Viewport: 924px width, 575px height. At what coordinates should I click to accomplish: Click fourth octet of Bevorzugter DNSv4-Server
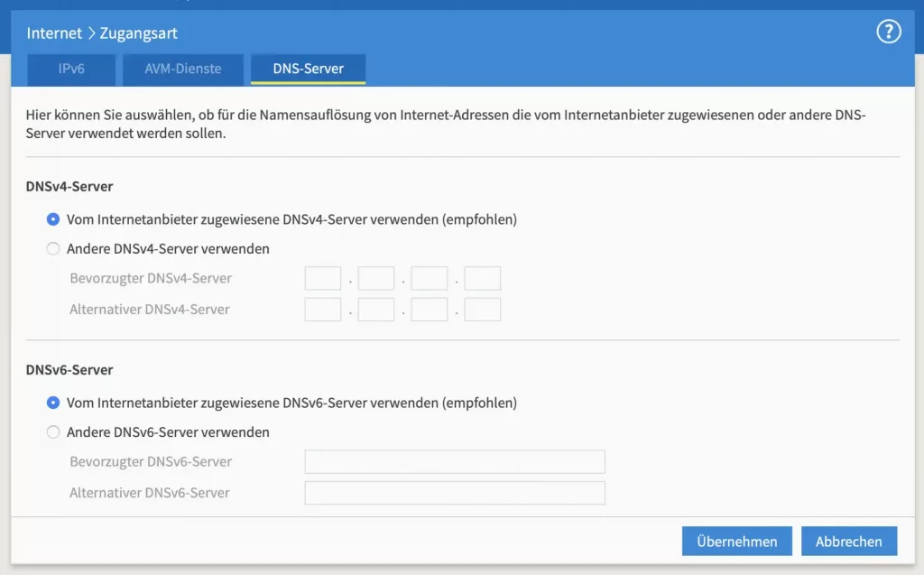[483, 279]
